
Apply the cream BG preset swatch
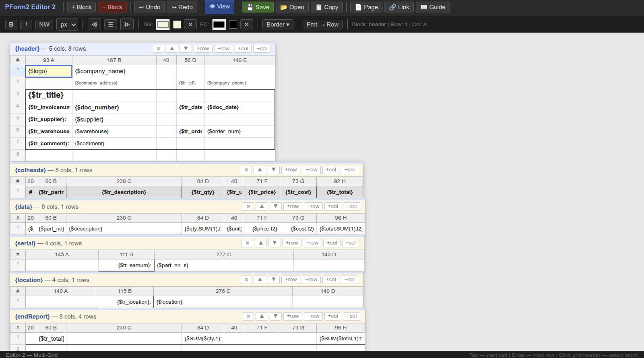pyautogui.click(x=177, y=25)
